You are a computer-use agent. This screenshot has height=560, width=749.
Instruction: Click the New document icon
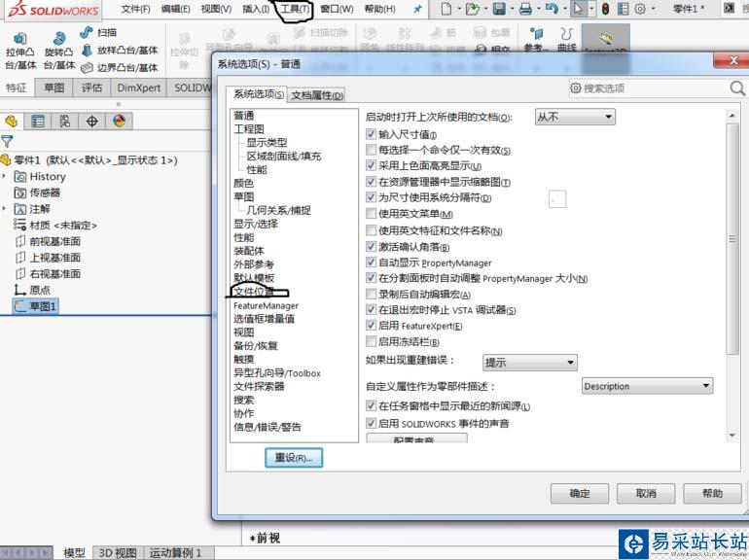coord(446,9)
